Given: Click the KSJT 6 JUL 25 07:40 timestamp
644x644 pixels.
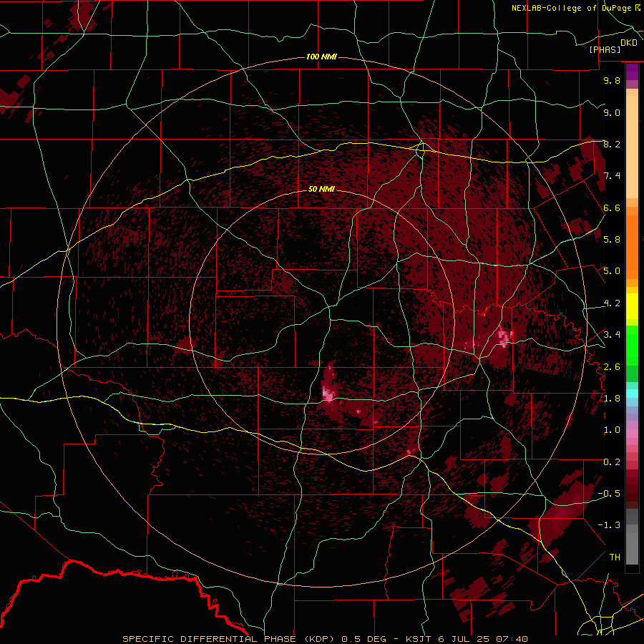Looking at the screenshot, I should pos(467,639).
